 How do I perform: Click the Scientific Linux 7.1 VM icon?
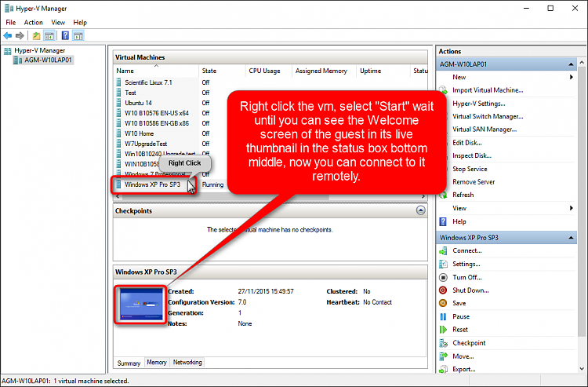118,82
